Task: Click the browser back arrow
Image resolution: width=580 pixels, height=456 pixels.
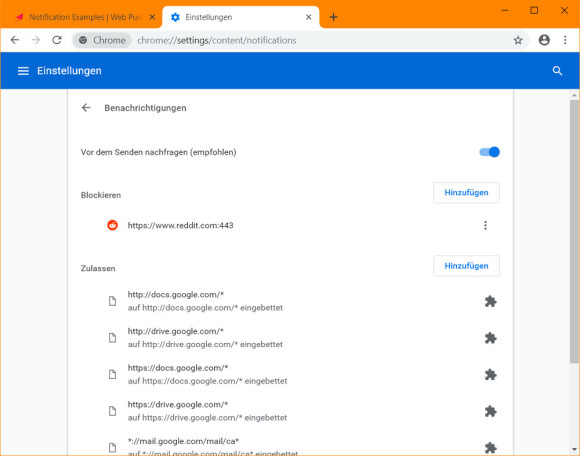Action: coord(15,40)
